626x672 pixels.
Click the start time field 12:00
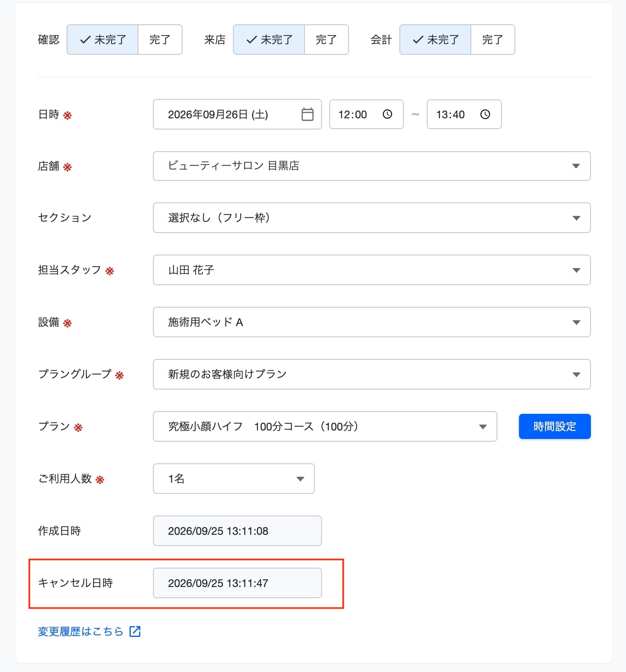click(367, 114)
